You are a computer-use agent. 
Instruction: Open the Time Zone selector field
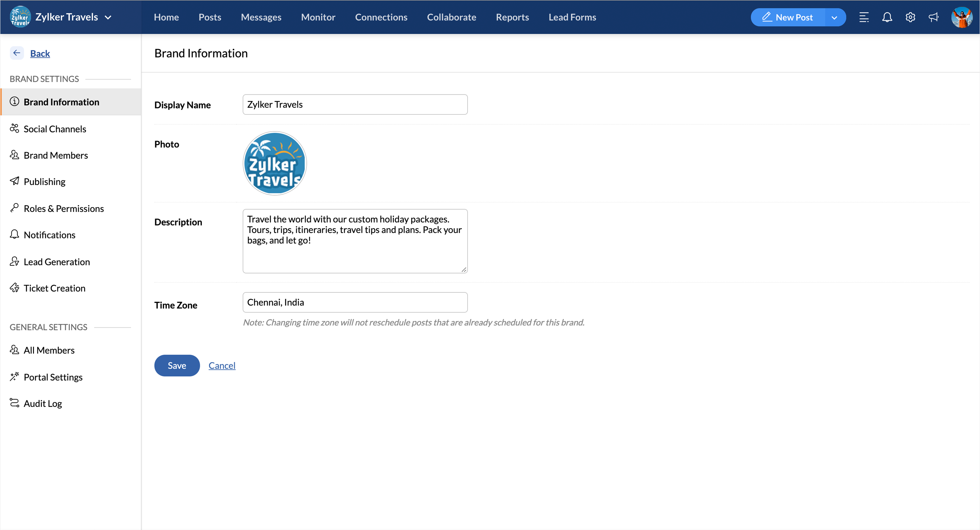tap(355, 302)
